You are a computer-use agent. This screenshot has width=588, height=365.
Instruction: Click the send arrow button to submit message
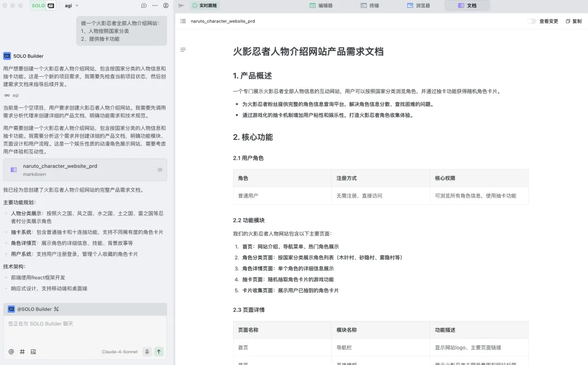(x=158, y=351)
